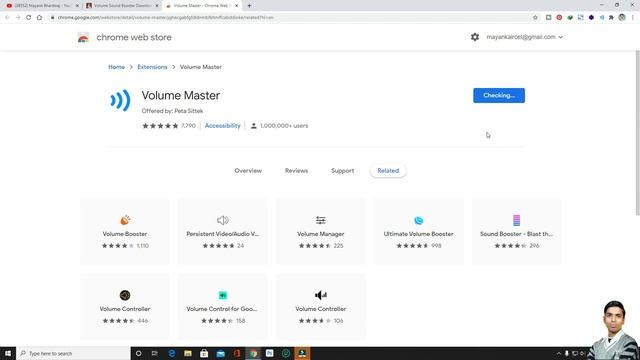This screenshot has width=640, height=360.
Task: Click the Ultimate Volume Booster title
Action: pos(418,234)
